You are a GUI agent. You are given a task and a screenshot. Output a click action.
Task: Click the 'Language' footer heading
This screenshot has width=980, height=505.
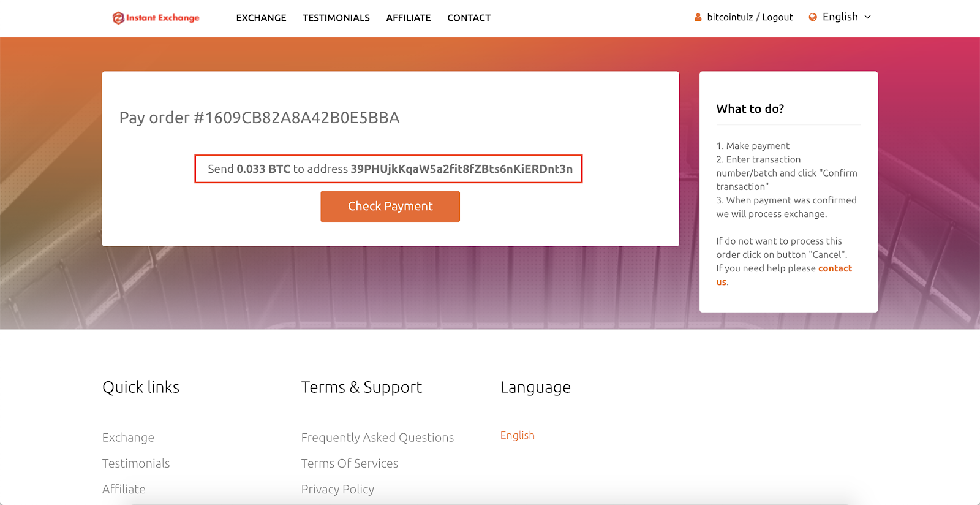click(535, 387)
